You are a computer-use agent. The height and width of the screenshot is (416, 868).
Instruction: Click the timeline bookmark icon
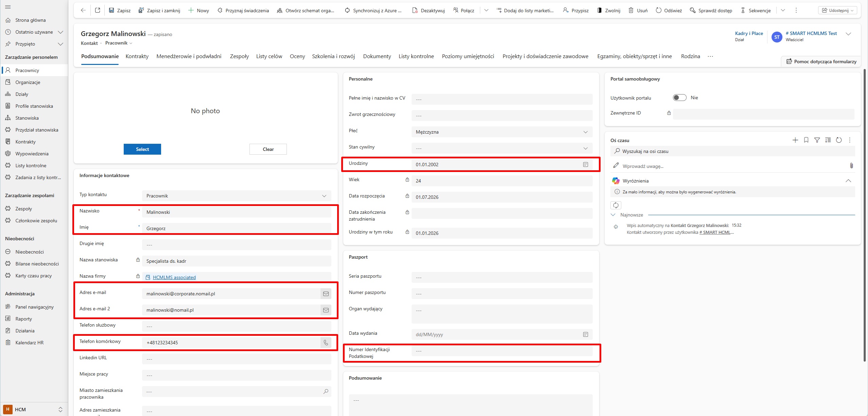pos(806,140)
